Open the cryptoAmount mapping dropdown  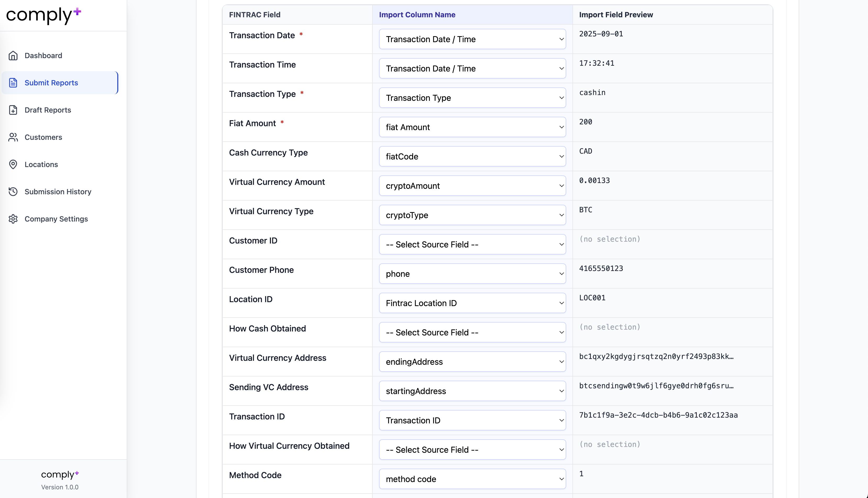[x=472, y=186]
